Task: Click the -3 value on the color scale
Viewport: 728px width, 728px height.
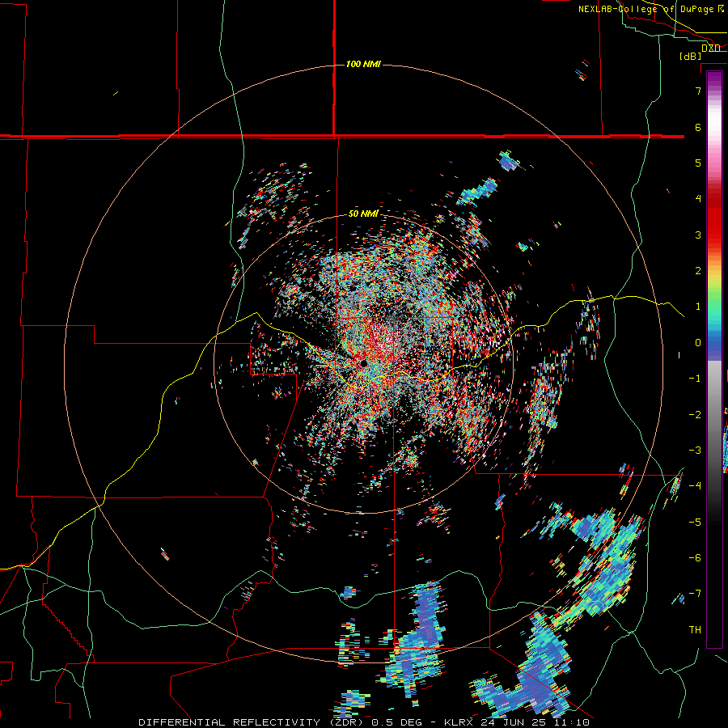Action: (x=695, y=451)
